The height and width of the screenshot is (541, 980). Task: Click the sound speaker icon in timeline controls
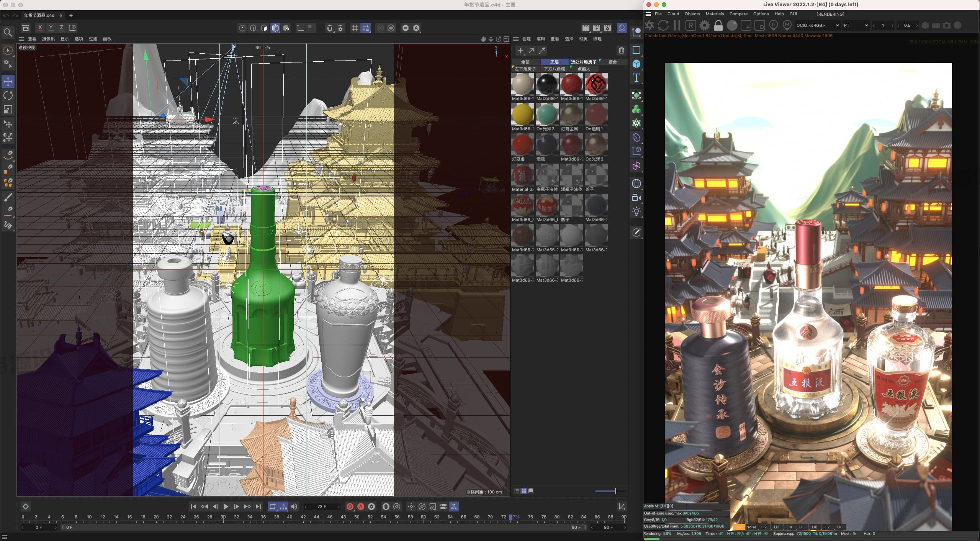(294, 507)
